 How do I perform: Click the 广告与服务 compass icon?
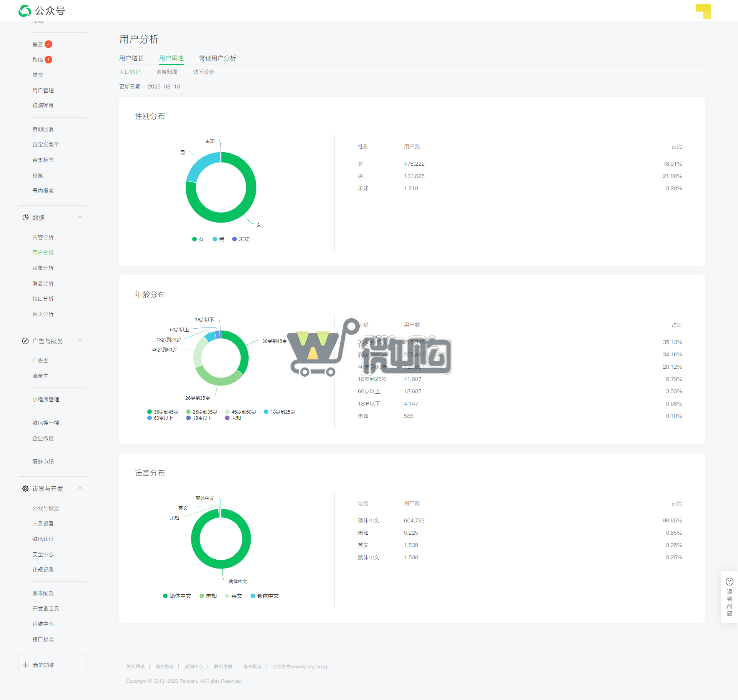[25, 341]
